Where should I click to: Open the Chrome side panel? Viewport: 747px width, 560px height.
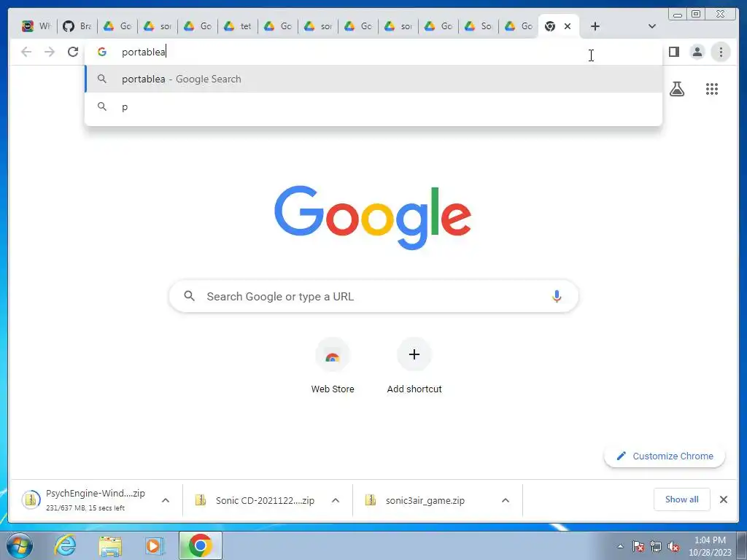[673, 52]
